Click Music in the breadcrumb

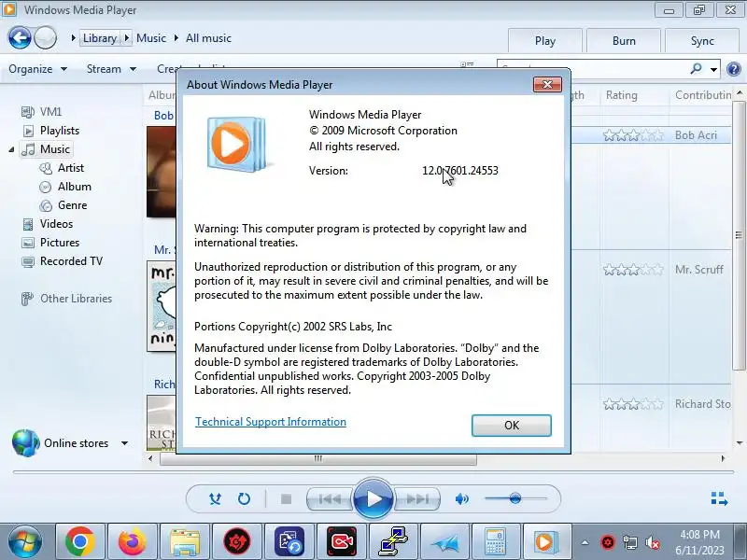tap(151, 38)
